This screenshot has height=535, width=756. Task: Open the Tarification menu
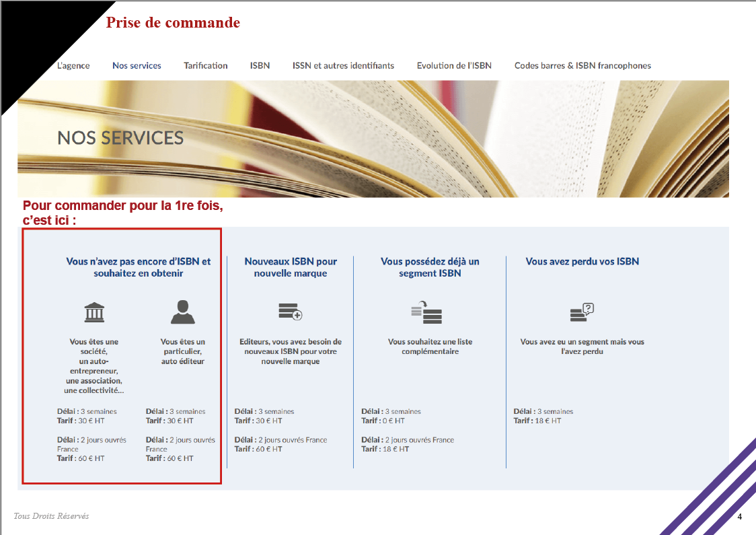[205, 65]
